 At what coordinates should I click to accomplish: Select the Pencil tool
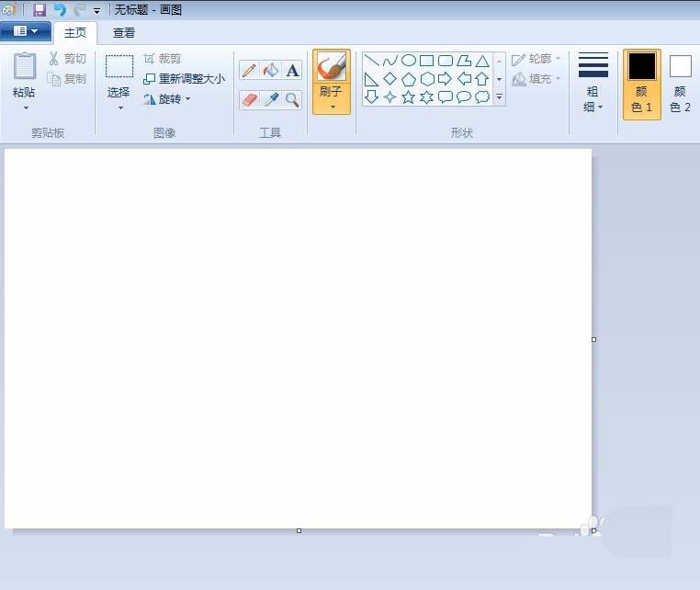point(249,70)
